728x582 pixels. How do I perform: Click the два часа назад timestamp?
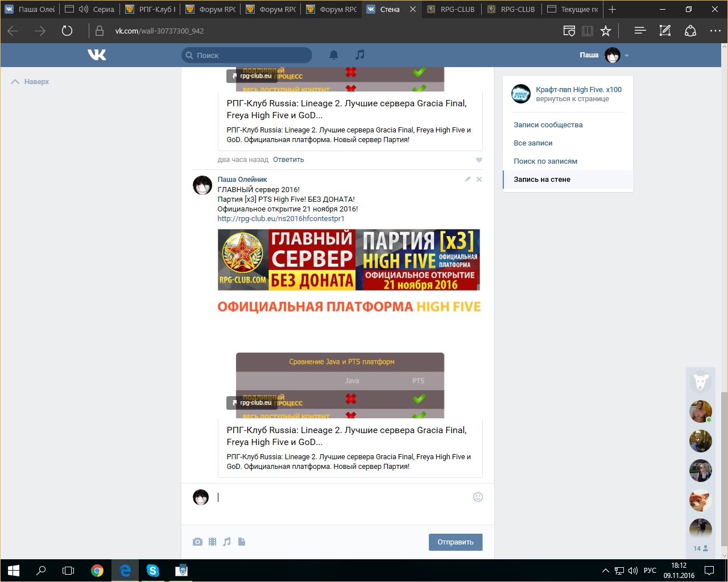click(x=243, y=160)
